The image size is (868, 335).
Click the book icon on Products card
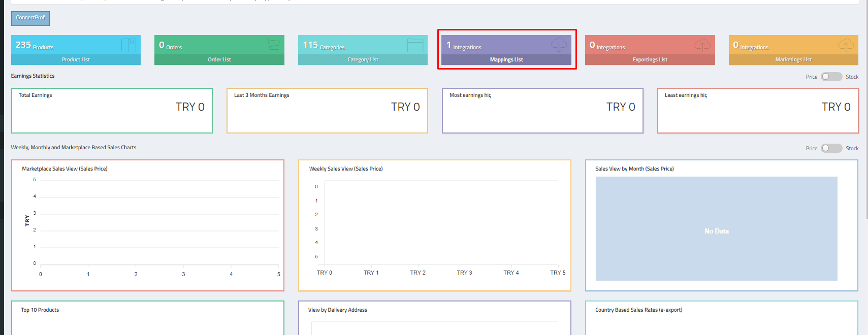pyautogui.click(x=128, y=45)
